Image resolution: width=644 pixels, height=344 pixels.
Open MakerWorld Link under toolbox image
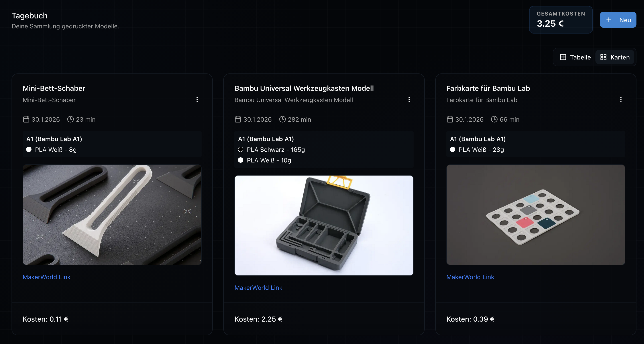pyautogui.click(x=258, y=288)
